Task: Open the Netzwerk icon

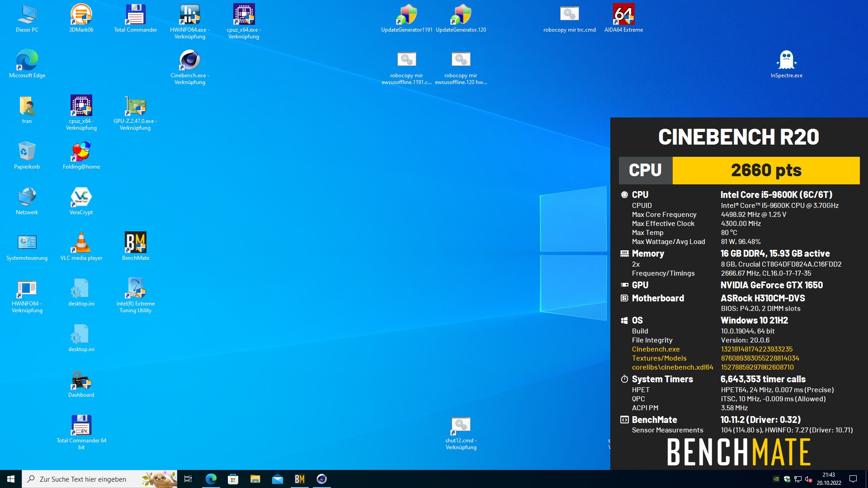Action: pos(27,201)
